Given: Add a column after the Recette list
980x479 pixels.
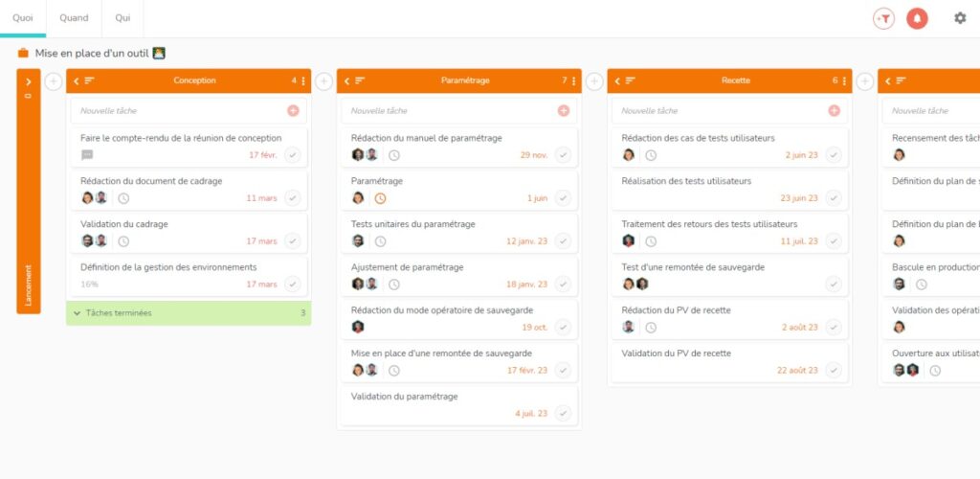Looking at the screenshot, I should tap(865, 81).
